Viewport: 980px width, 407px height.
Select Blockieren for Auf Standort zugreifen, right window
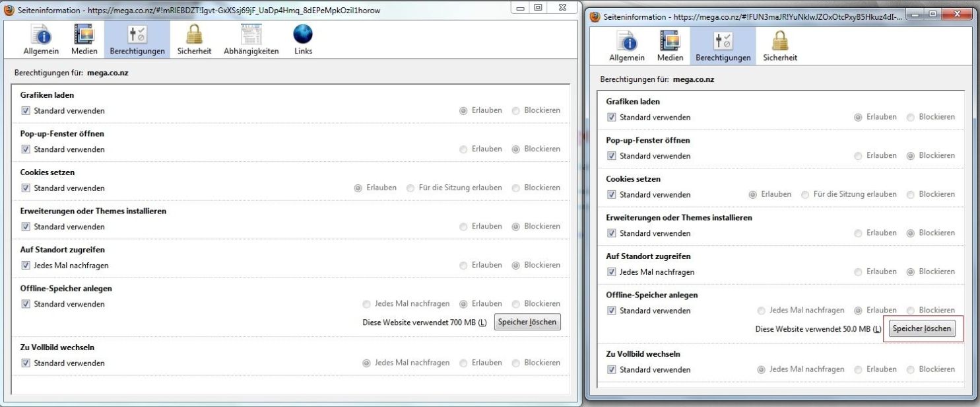[x=911, y=272]
